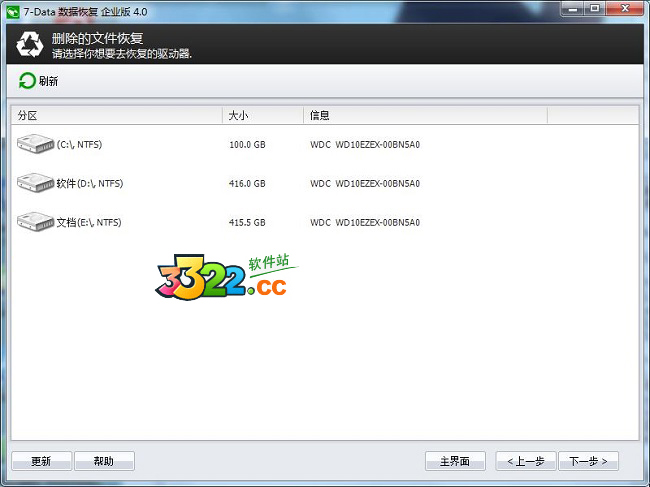The width and height of the screenshot is (650, 487).
Task: Maximize the 7-Data window
Action: 595,9
